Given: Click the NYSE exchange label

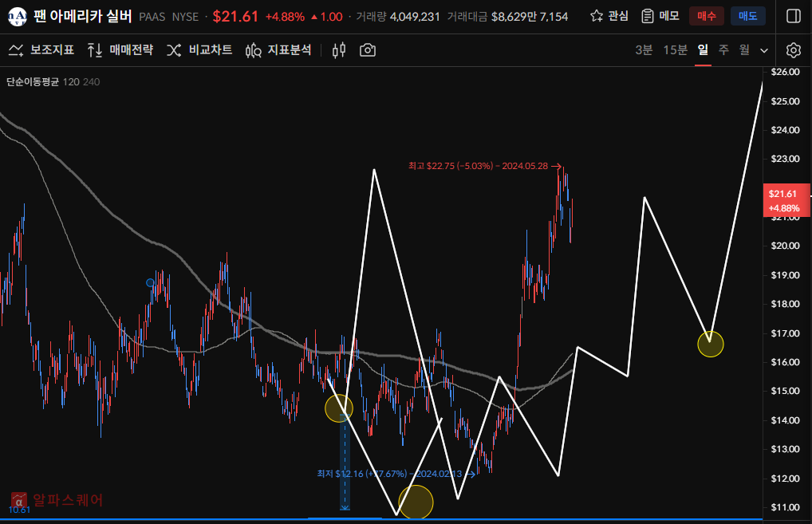Looking at the screenshot, I should pos(185,17).
